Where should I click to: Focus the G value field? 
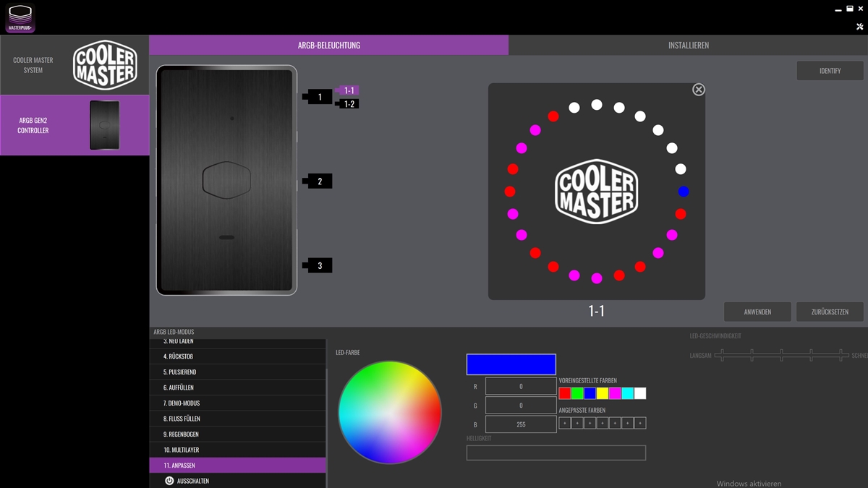521,406
